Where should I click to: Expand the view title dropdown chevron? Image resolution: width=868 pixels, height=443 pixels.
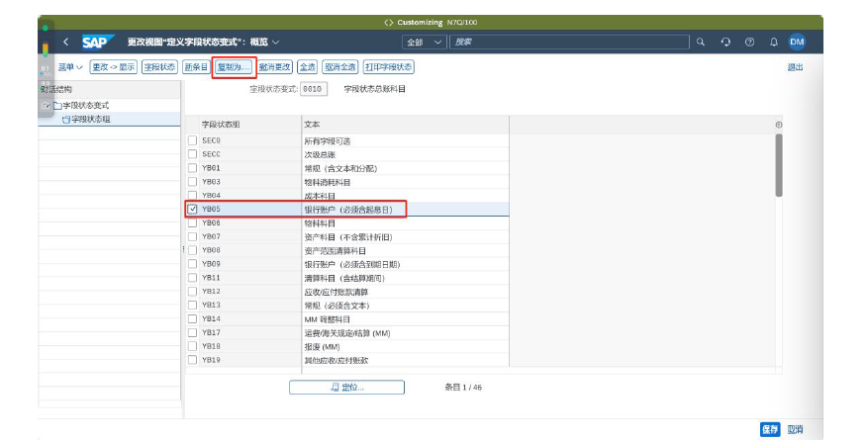[x=276, y=43]
